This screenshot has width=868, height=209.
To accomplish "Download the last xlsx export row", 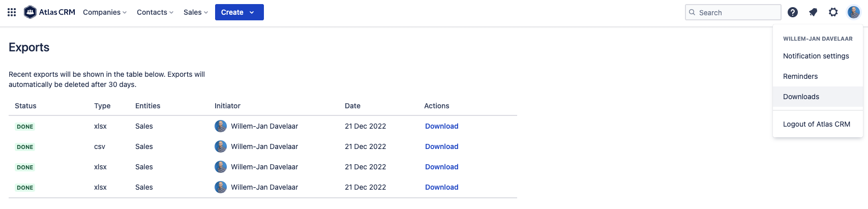I will [441, 187].
